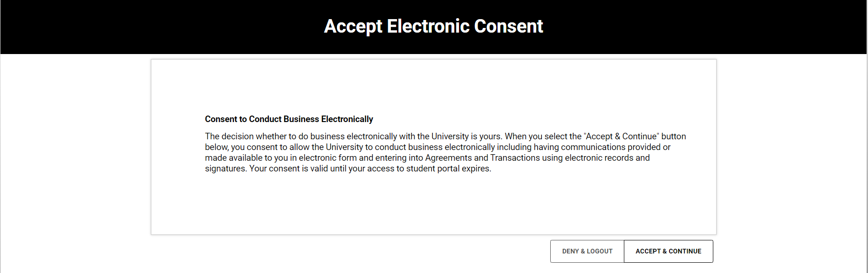Click the empty space below the consent paragraph
868x273 pixels.
tap(433, 205)
